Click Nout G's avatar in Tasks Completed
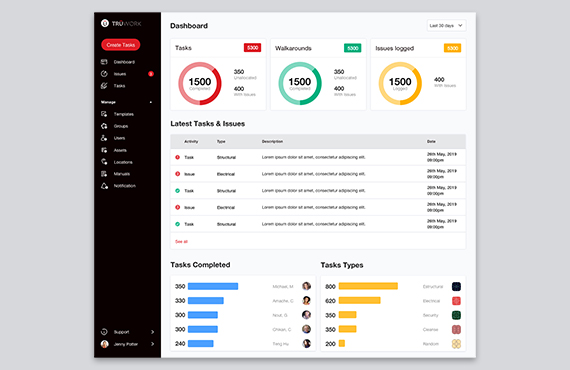This screenshot has height=370, width=570. pos(306,315)
